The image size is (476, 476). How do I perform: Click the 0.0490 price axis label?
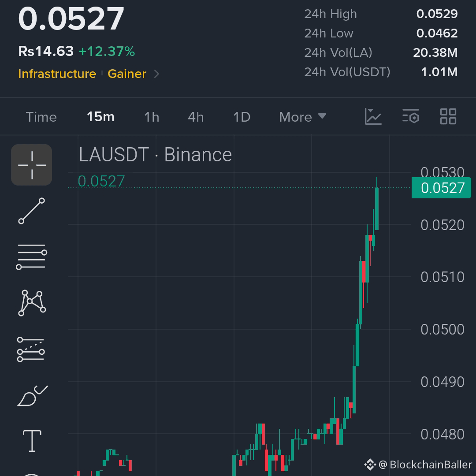pos(443,382)
